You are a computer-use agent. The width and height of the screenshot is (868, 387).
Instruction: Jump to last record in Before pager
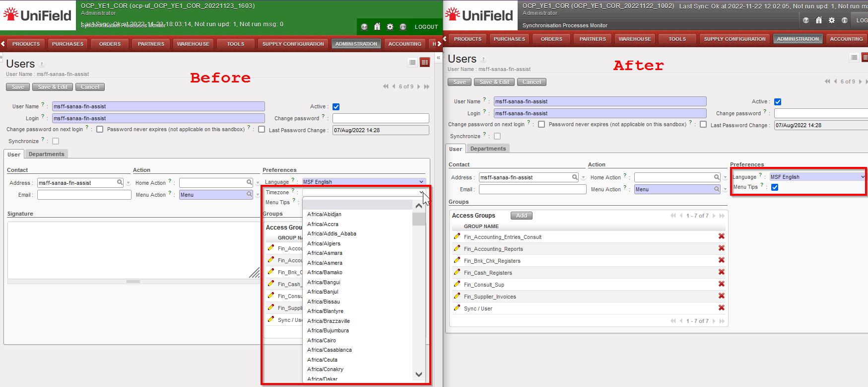click(x=426, y=86)
